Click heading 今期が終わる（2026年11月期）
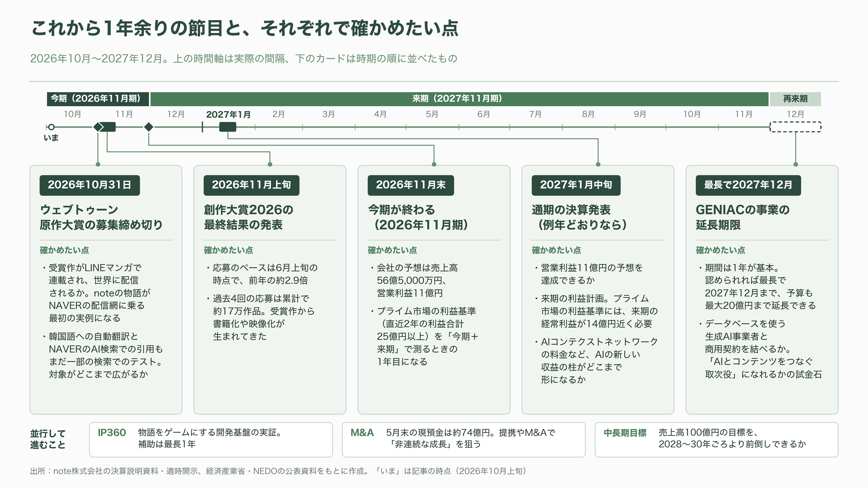The height and width of the screenshot is (488, 868). [x=418, y=217]
